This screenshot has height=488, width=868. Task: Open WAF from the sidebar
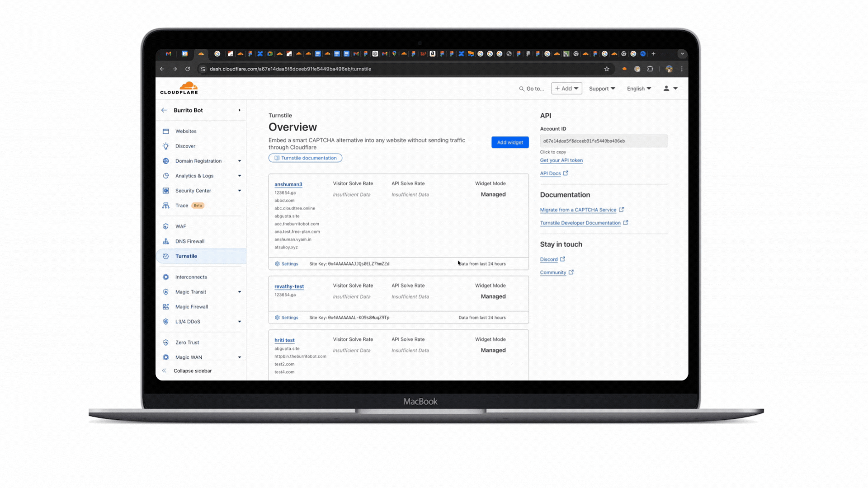point(180,226)
